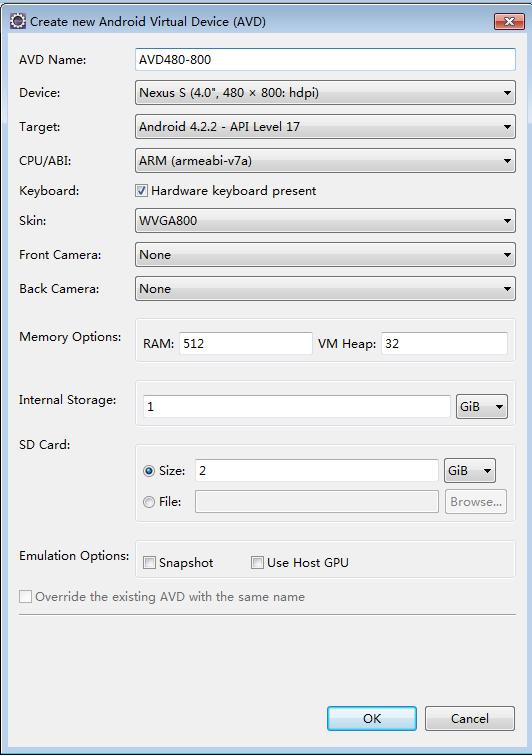532x756 pixels.
Task: Click the VM Heap value field
Action: tap(444, 343)
